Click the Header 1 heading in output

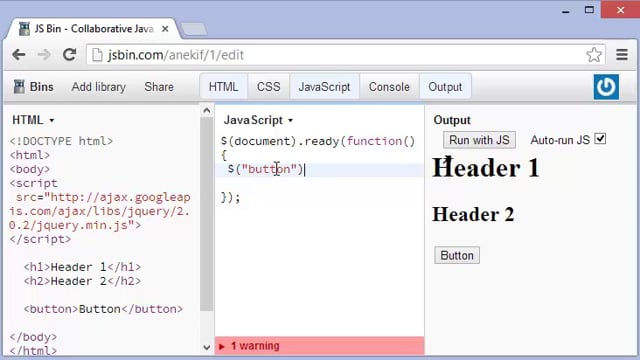486,168
